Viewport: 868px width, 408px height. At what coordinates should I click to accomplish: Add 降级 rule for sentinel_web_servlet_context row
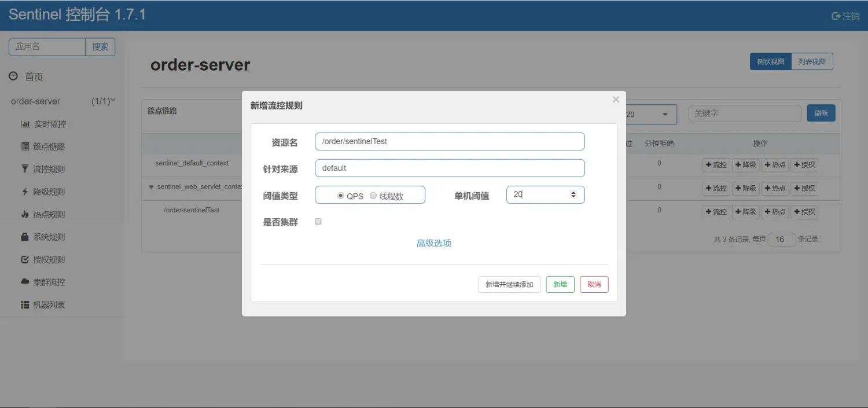tap(746, 188)
